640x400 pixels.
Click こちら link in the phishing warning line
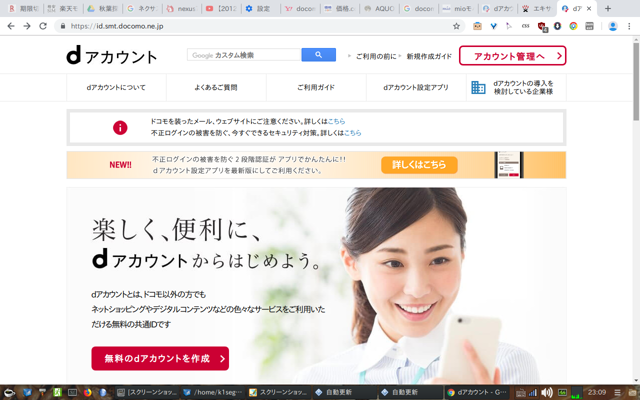pos(336,121)
